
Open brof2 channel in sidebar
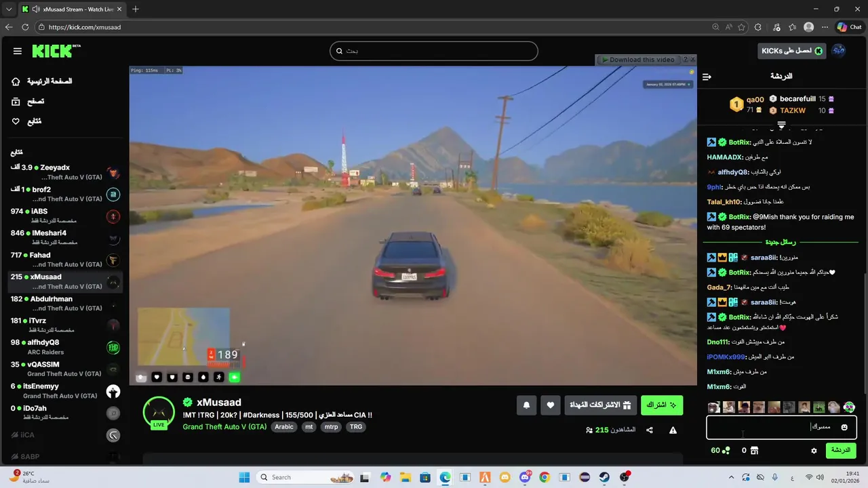click(65, 194)
